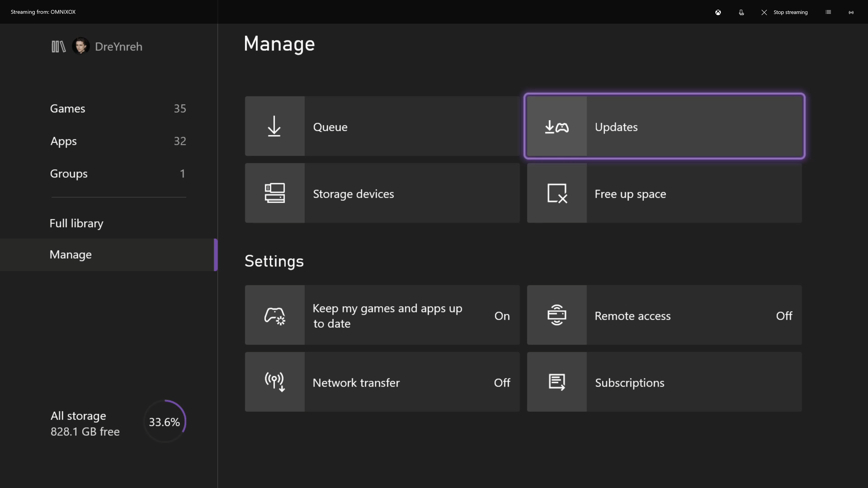Image resolution: width=868 pixels, height=488 pixels.
Task: Toggle Network transfer setting
Action: click(382, 382)
